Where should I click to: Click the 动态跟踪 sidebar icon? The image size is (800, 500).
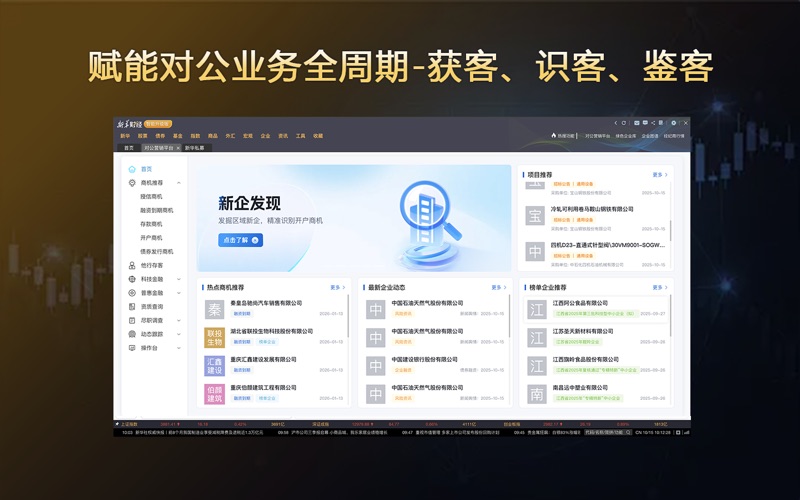pos(132,334)
